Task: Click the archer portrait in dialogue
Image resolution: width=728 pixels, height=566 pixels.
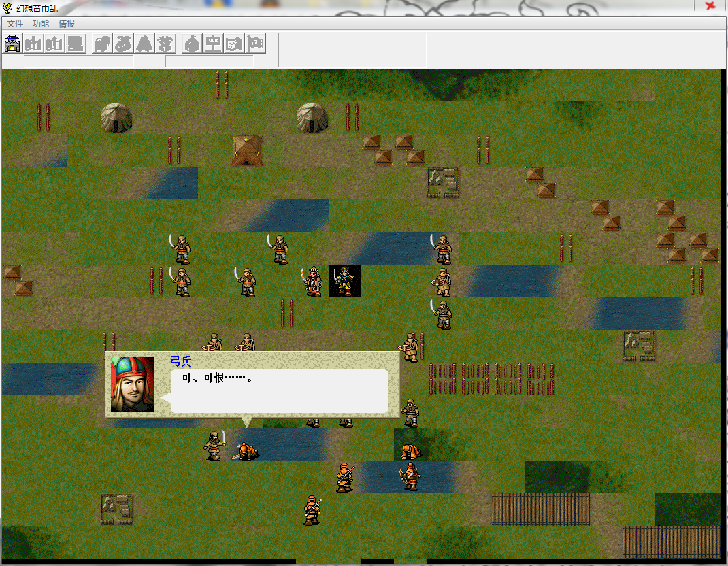Action: pos(133,384)
